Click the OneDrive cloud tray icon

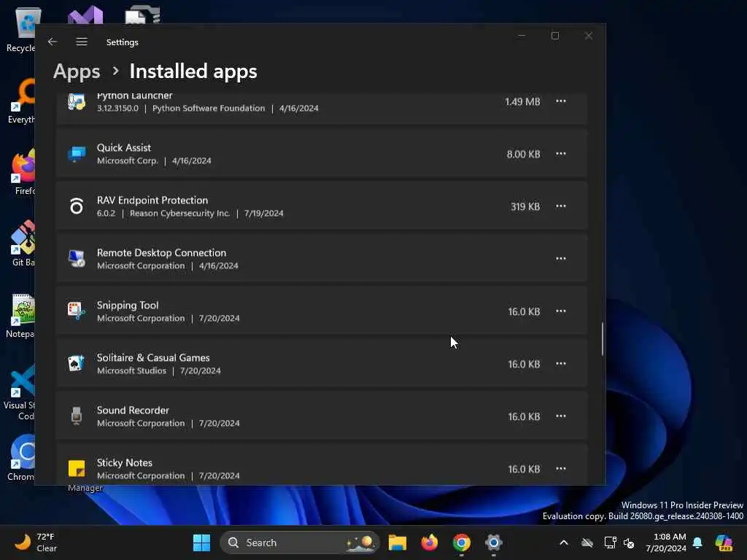click(587, 542)
